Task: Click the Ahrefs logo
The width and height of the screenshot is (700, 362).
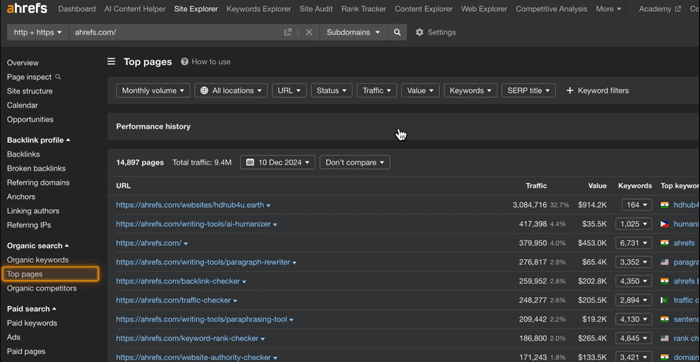Action: click(x=27, y=8)
